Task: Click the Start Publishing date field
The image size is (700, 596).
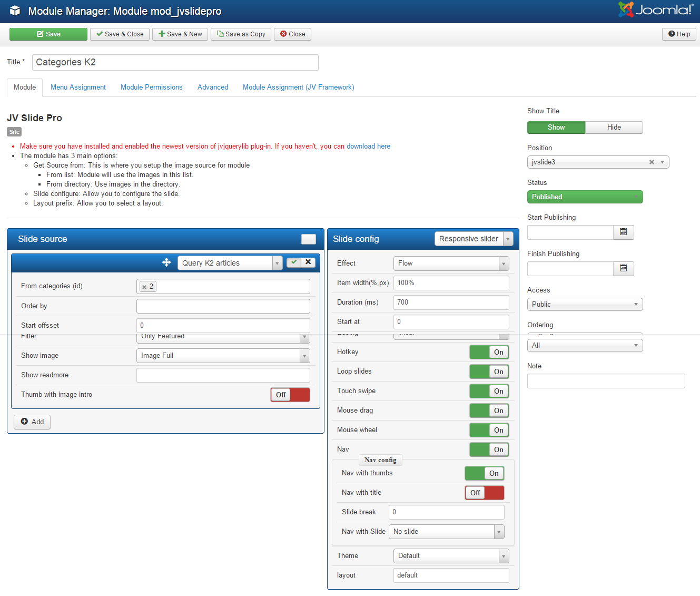Action: [570, 232]
